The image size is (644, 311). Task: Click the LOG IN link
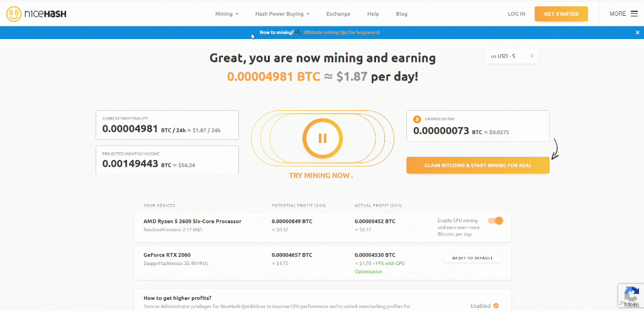tap(516, 14)
